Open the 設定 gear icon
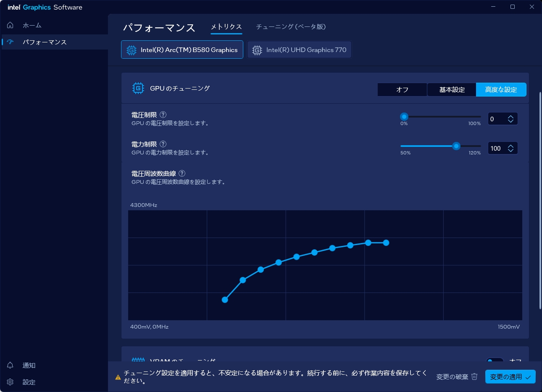The image size is (542, 392). click(x=10, y=382)
